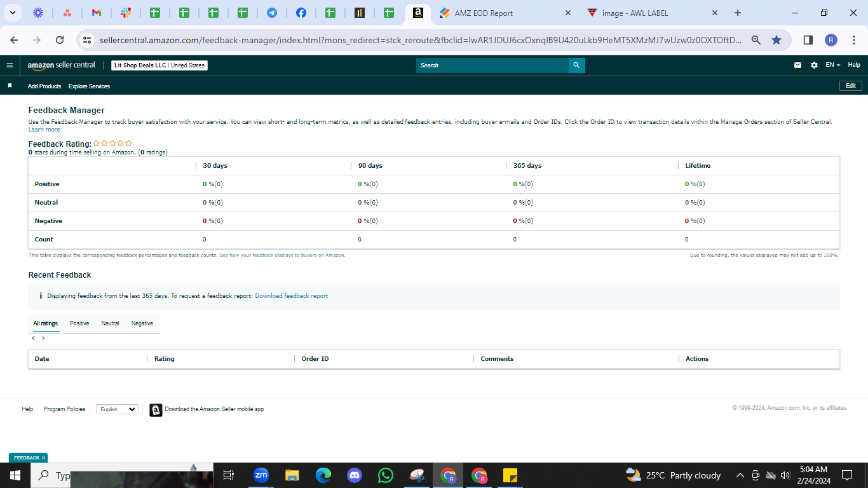The image size is (868, 488).
Task: Switch to the AMZ EOD Report tab
Action: (x=505, y=13)
